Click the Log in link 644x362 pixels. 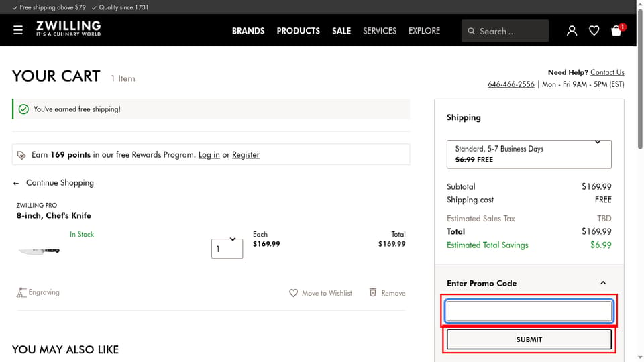click(209, 155)
